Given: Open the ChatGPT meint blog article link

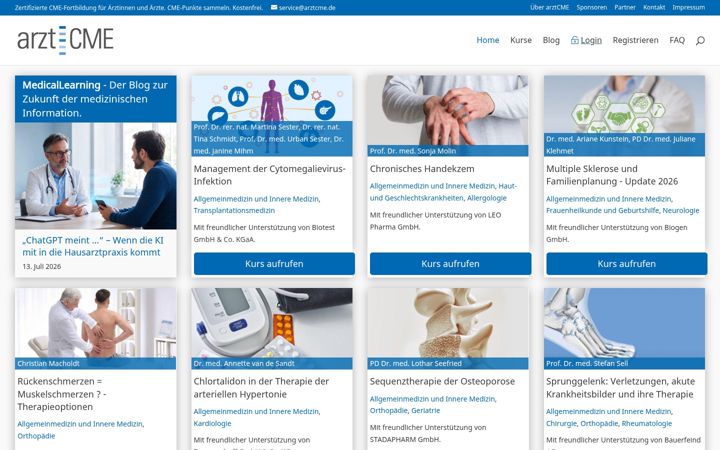Looking at the screenshot, I should coord(93,246).
